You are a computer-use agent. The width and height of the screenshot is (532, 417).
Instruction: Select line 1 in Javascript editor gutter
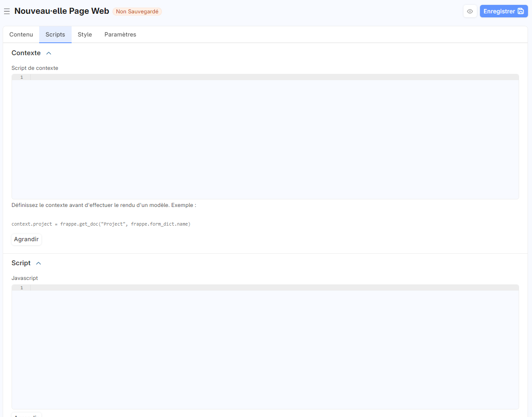[21, 288]
